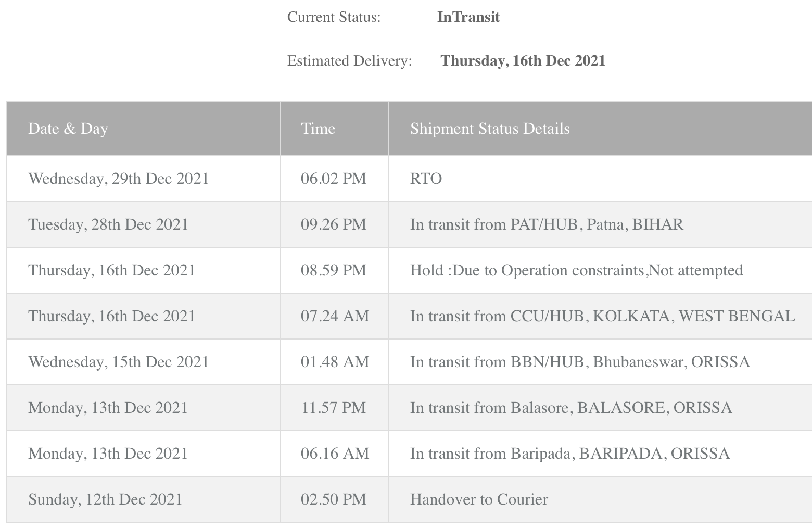
Task: Select the Patna PAT/HUB transit entry
Action: 547,224
